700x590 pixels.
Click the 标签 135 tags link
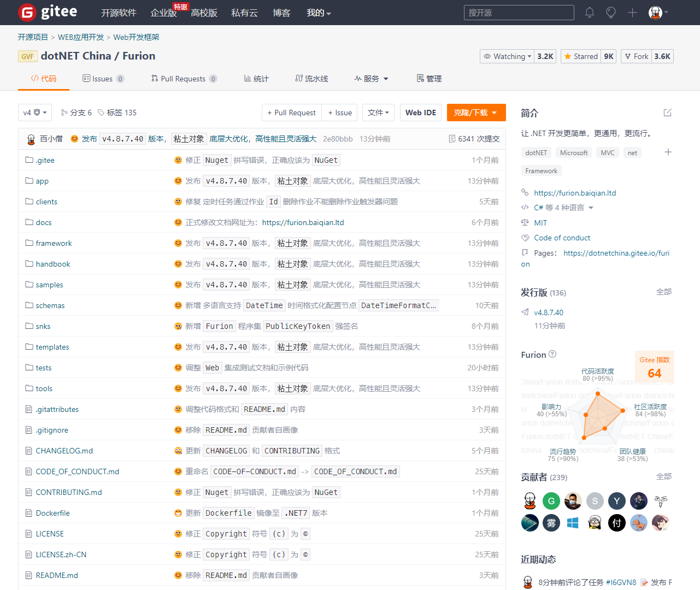(x=117, y=113)
